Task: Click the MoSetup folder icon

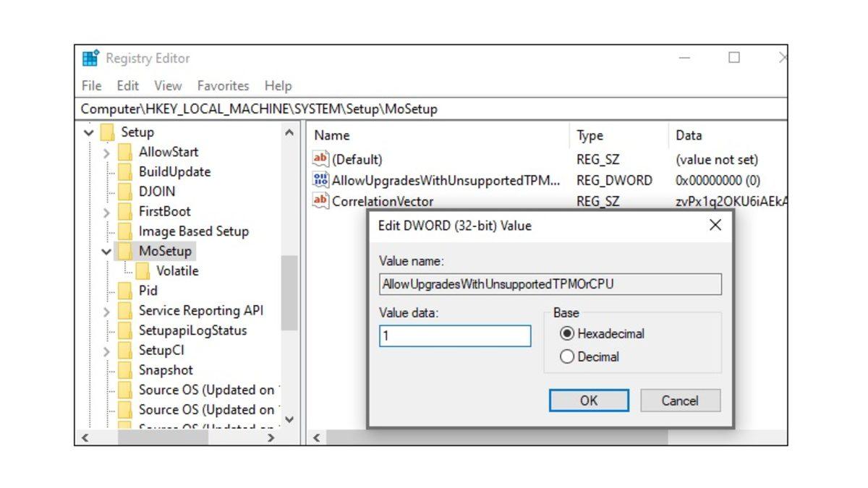Action: tap(126, 251)
